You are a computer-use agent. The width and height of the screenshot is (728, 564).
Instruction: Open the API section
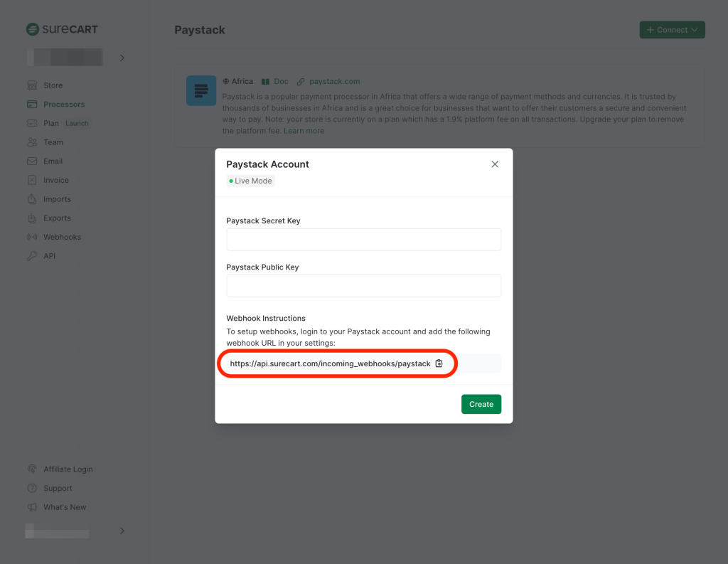(x=50, y=255)
